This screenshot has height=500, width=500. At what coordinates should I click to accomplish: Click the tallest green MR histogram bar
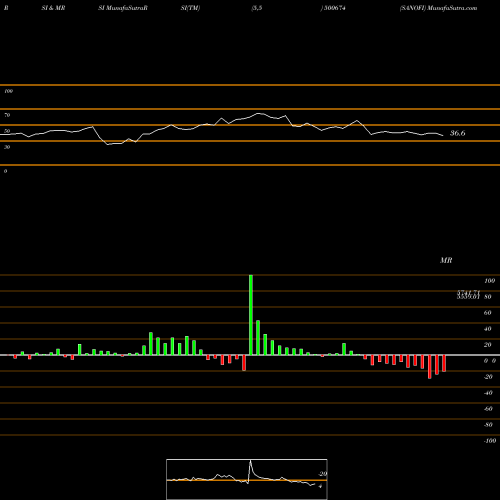pos(251,315)
